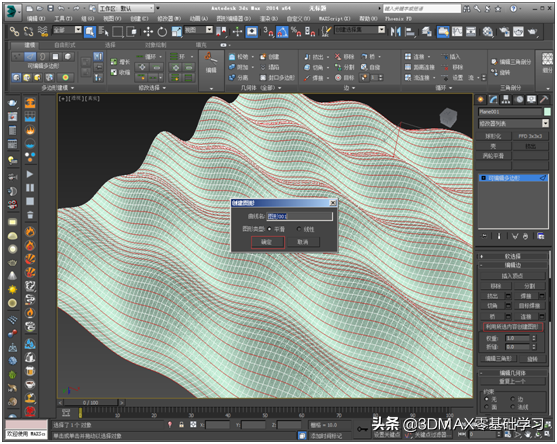
Task: Toggle Percent Snap on the main toolbar
Action: point(296,32)
